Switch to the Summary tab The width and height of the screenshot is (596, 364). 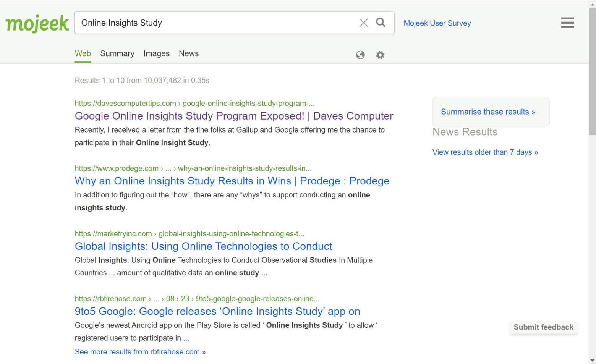tap(117, 53)
